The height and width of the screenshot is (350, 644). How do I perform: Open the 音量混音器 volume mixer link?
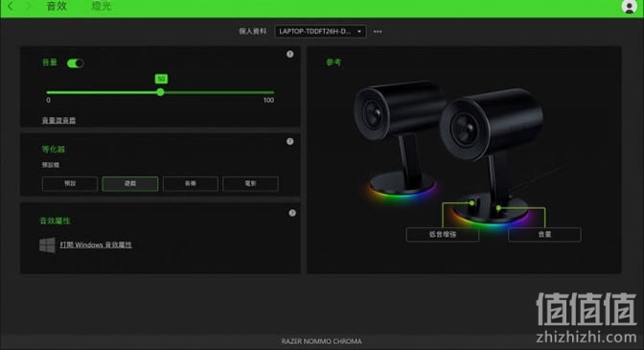point(58,121)
